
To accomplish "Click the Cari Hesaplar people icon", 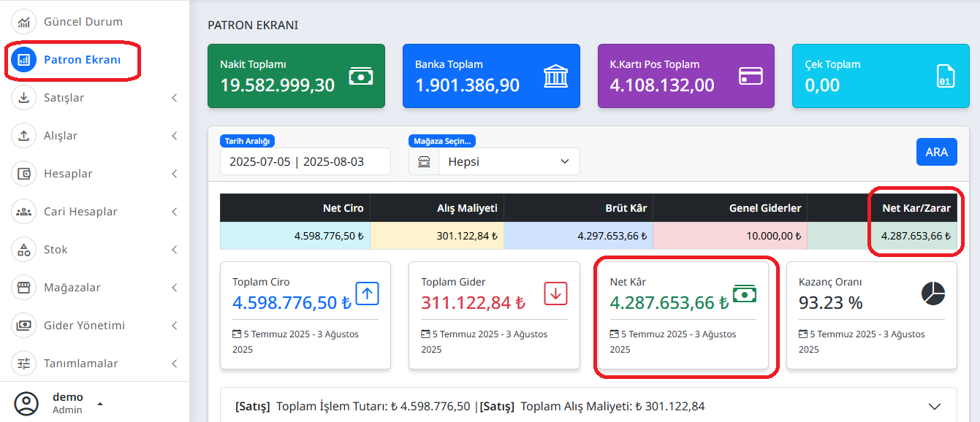I will (23, 211).
